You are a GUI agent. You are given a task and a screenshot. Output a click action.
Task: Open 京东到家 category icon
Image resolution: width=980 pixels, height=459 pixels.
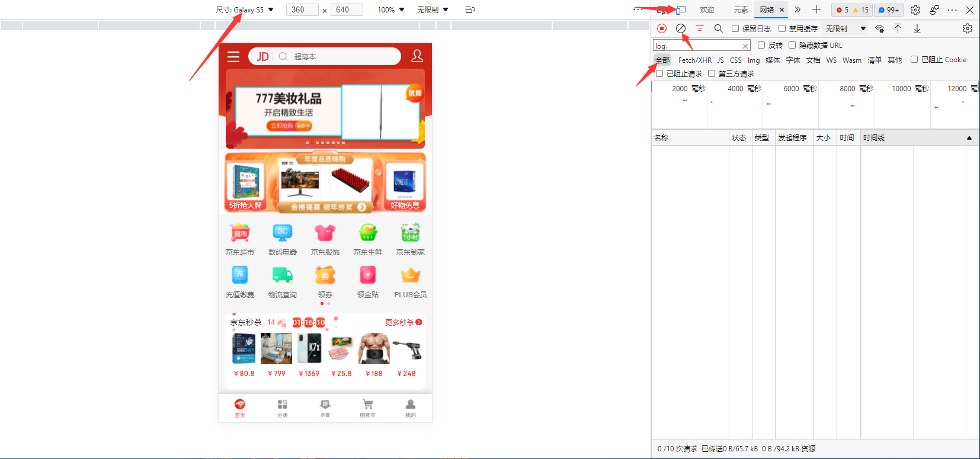411,232
